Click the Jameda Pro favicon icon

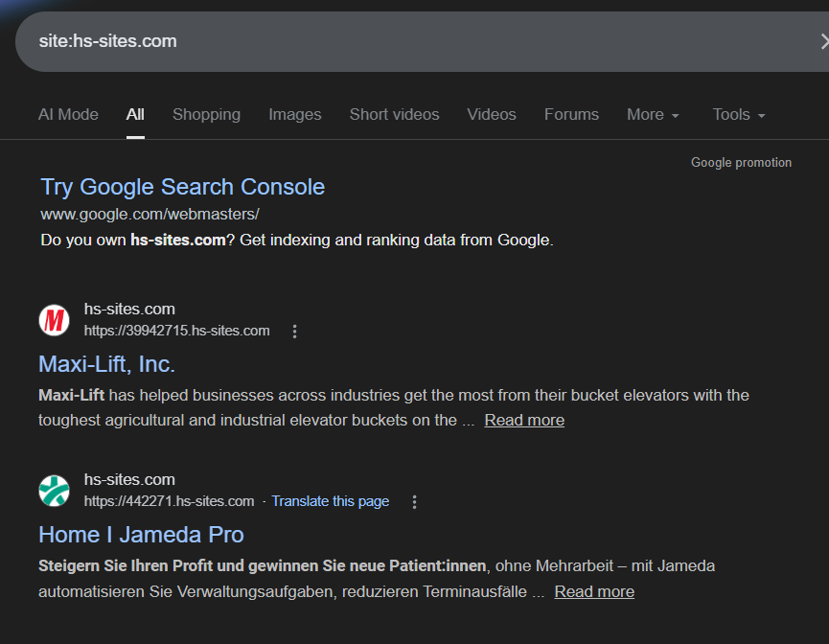55,491
